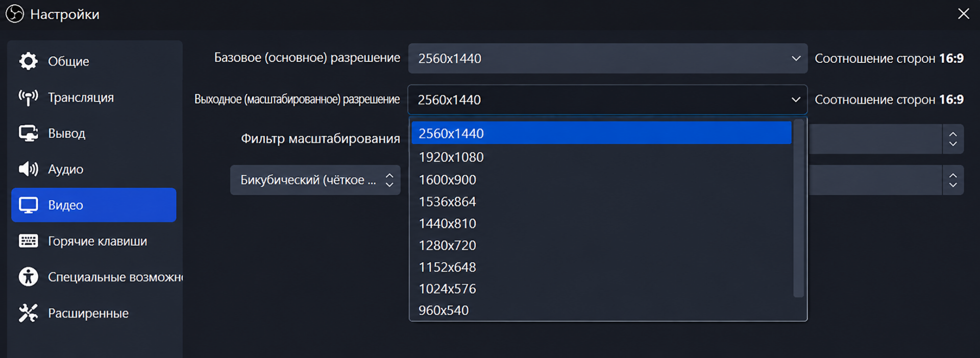This screenshot has width=980, height=358.
Task: Choose 1920x1080 output resolution
Action: coord(601,157)
